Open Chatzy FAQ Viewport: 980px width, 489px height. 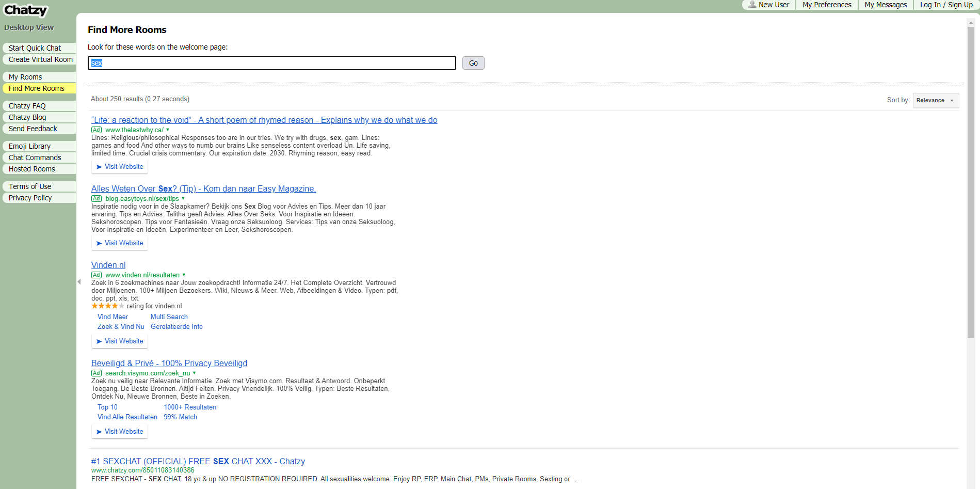coord(39,106)
